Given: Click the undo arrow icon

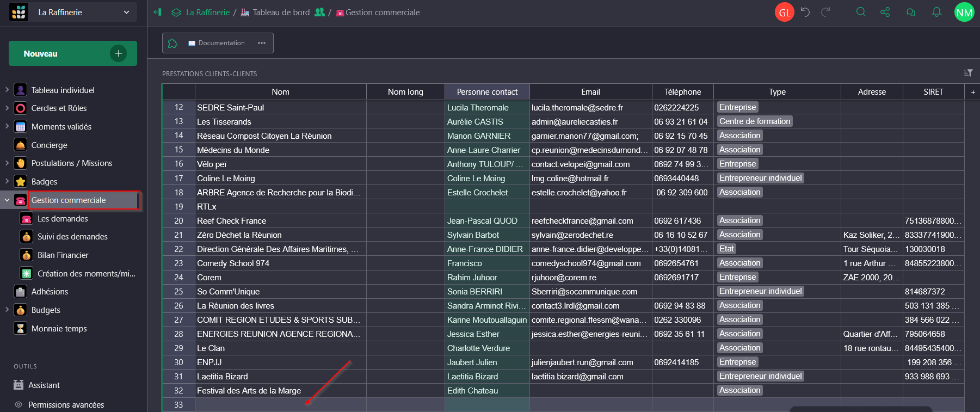Looking at the screenshot, I should [805, 12].
